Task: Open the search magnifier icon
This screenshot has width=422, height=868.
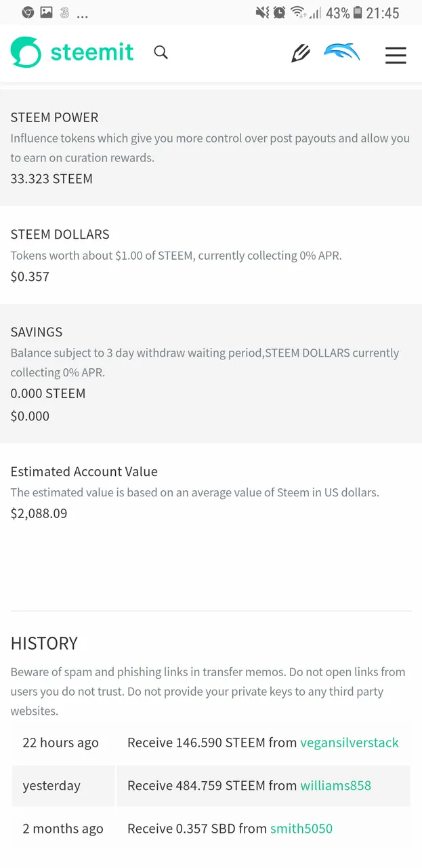Action: [x=161, y=52]
